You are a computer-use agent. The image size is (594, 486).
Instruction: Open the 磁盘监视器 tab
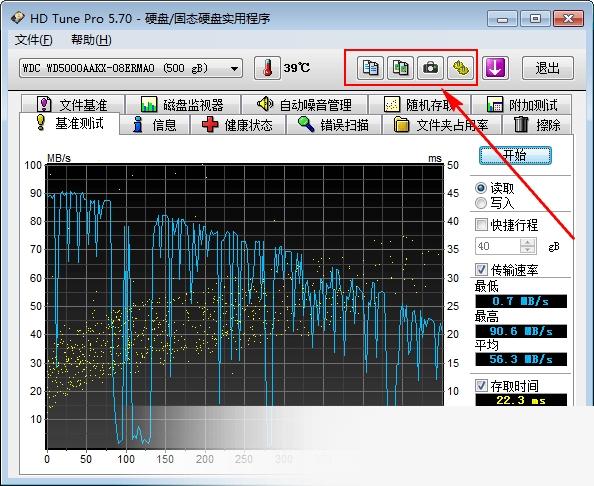(183, 104)
